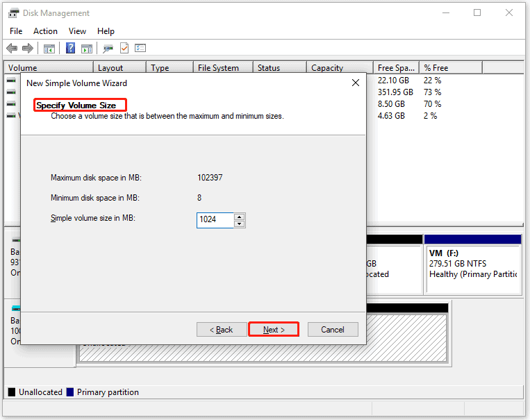Click the 22 % free cell

(x=433, y=81)
